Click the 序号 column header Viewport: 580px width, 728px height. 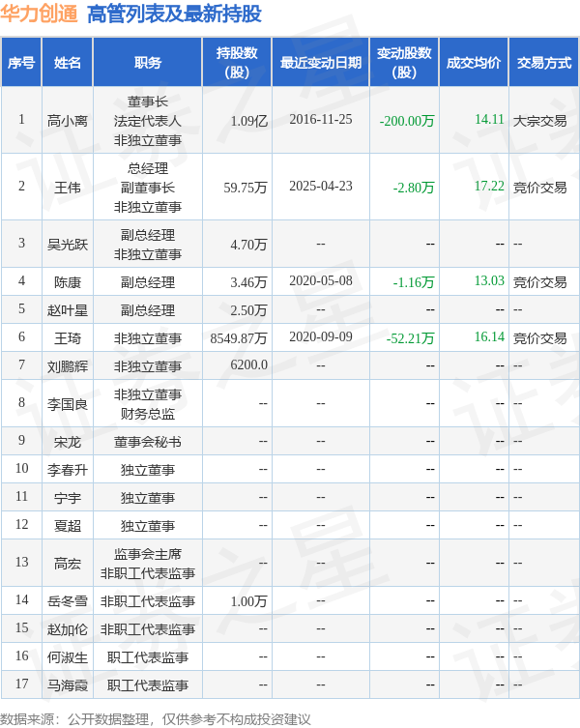pos(21,62)
